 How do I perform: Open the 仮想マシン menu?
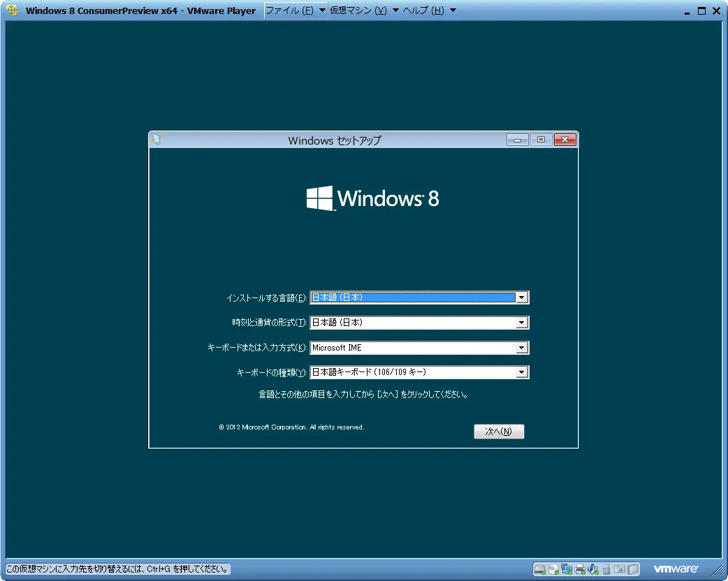[358, 10]
